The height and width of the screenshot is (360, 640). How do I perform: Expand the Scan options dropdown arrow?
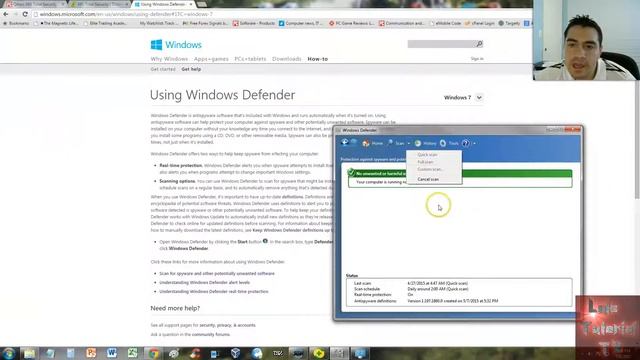pyautogui.click(x=409, y=143)
